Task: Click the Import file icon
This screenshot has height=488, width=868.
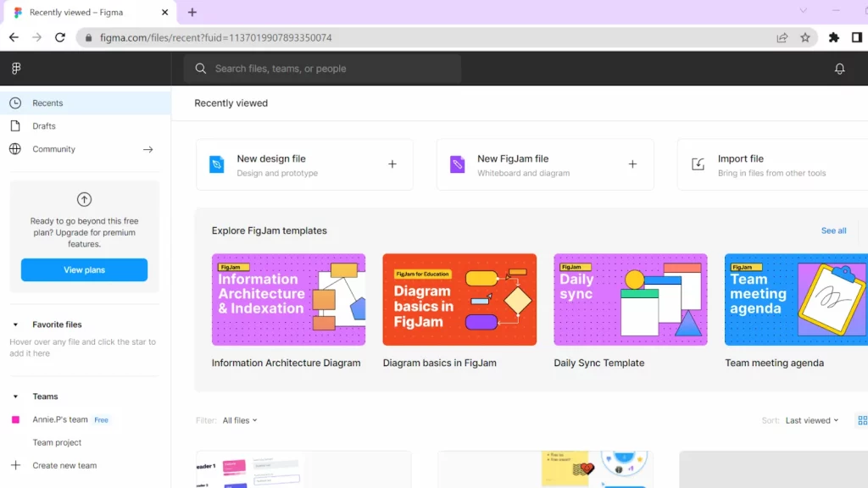Action: 698,164
